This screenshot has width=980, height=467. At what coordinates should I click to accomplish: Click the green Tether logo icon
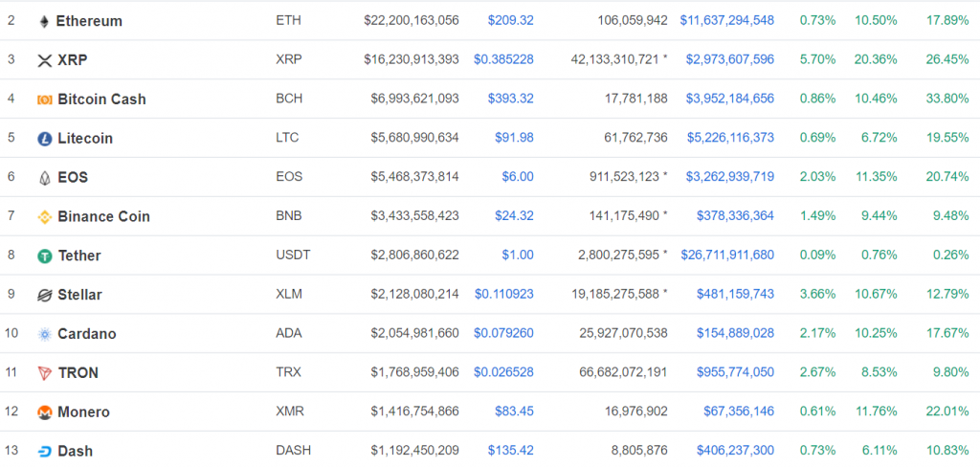coord(44,256)
